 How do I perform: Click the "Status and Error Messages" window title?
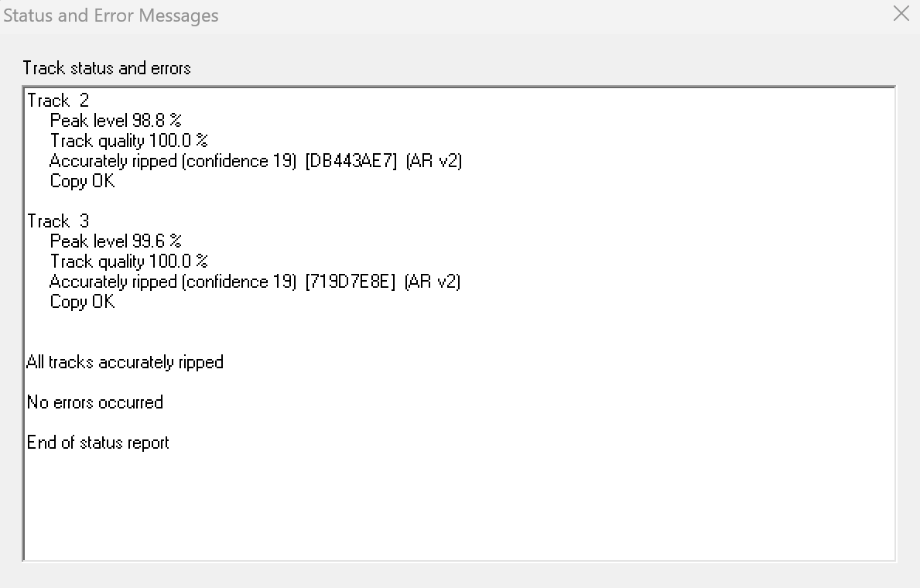[111, 15]
